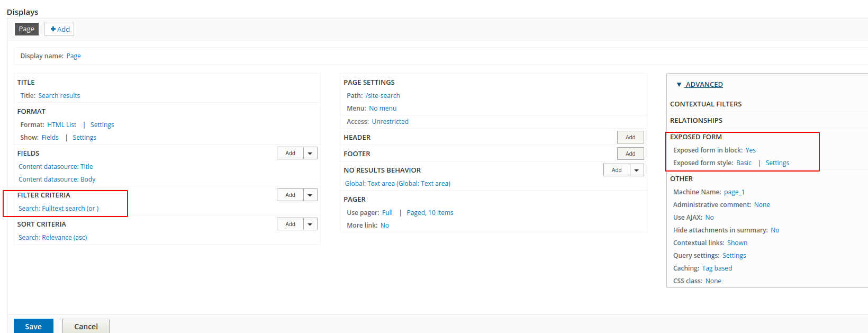
Task: Click Add button in Sort Criteria
Action: [x=291, y=224]
